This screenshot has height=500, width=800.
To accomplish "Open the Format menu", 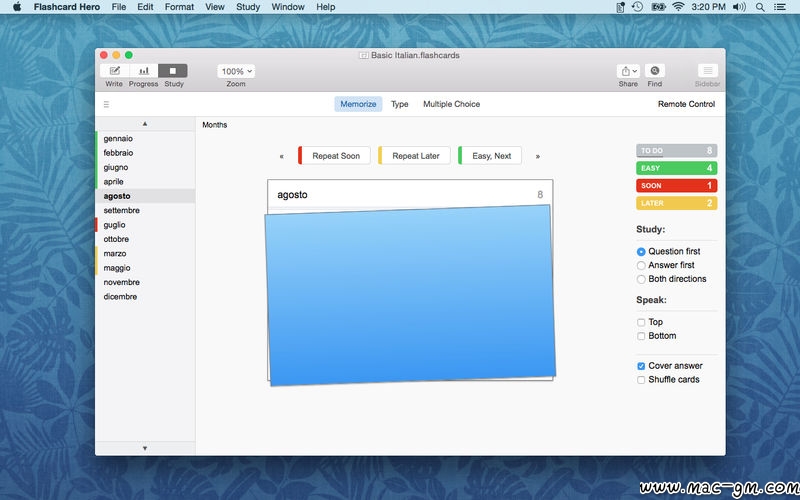I will [179, 7].
